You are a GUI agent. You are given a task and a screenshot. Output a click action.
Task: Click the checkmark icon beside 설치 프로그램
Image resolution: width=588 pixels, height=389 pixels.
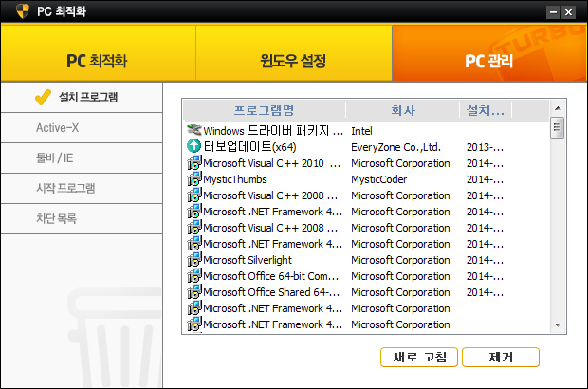click(43, 97)
